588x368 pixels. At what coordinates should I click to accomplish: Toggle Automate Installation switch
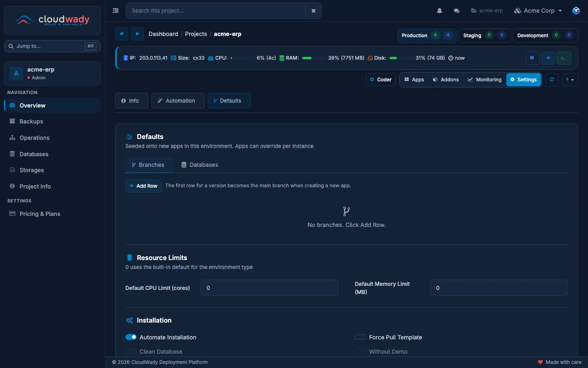[131, 337]
